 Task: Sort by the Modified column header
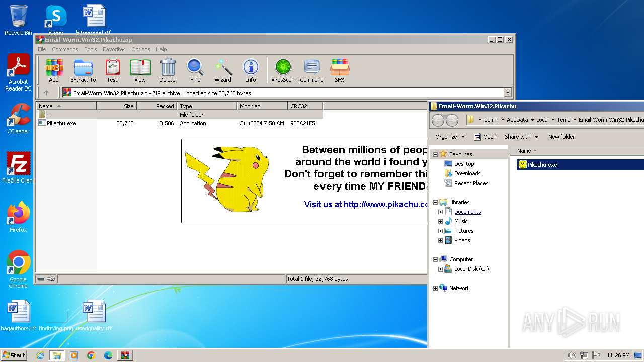(262, 106)
